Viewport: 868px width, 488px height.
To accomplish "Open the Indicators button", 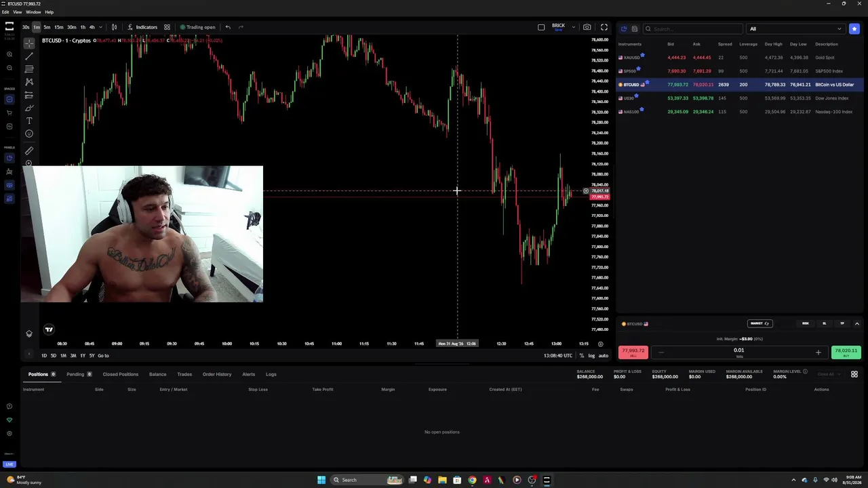I will (142, 27).
